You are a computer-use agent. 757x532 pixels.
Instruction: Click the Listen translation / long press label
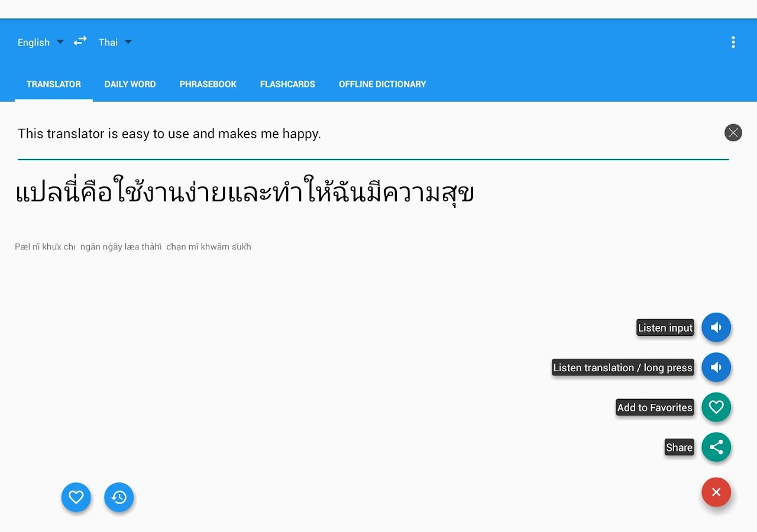(x=623, y=368)
